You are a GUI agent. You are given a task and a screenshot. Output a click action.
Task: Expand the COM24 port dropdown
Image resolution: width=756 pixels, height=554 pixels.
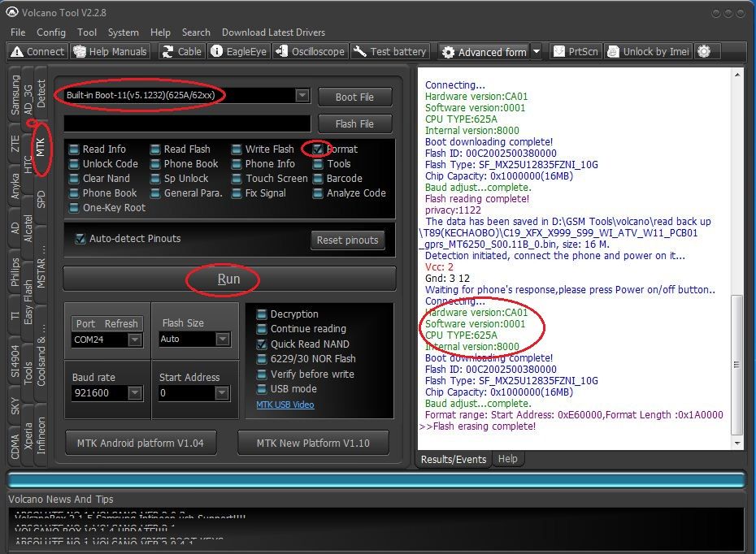point(135,340)
